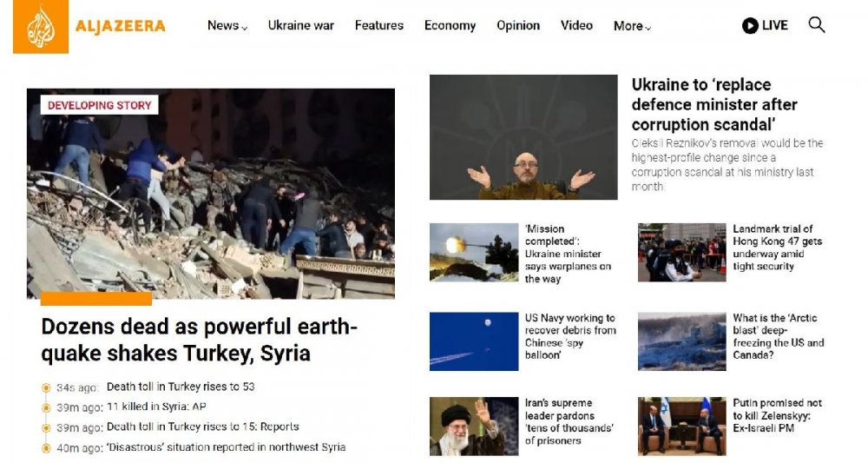Open the Video section

(x=576, y=26)
